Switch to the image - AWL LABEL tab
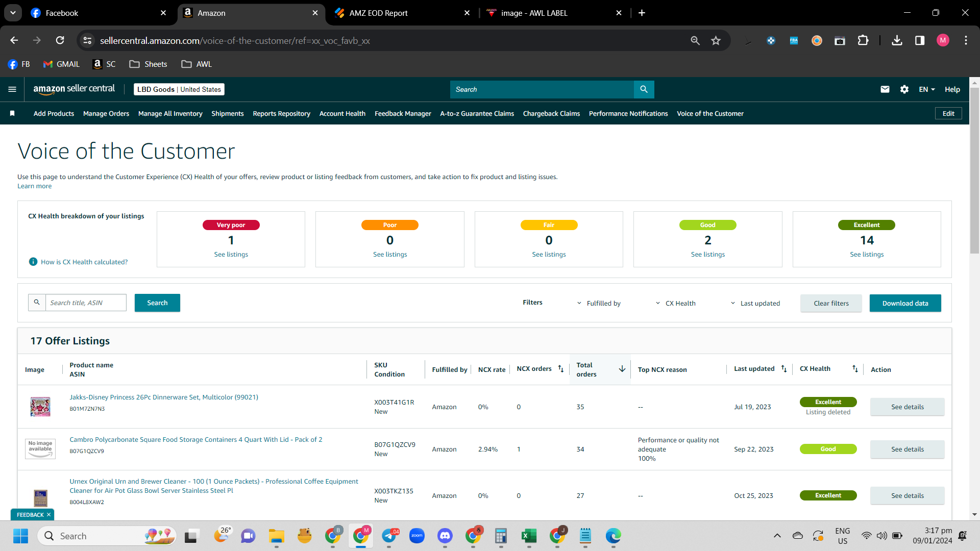The image size is (980, 551). click(554, 13)
